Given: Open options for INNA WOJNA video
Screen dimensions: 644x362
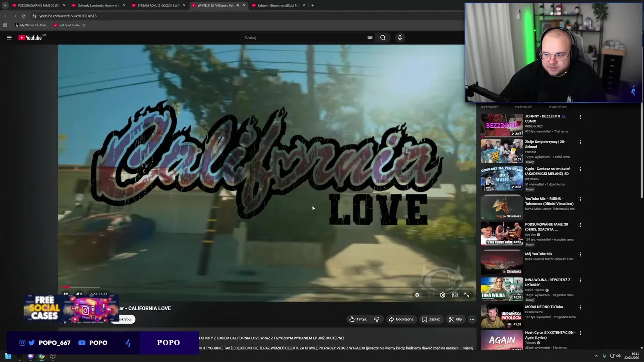Looking at the screenshot, I should pyautogui.click(x=580, y=280).
